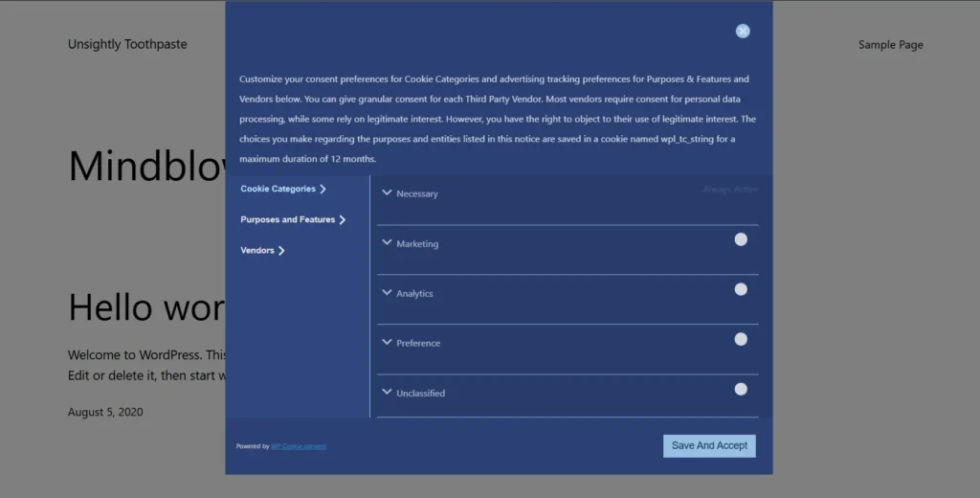The image size is (980, 498).
Task: Click the Unsightly Toothpaste site title
Action: (127, 44)
